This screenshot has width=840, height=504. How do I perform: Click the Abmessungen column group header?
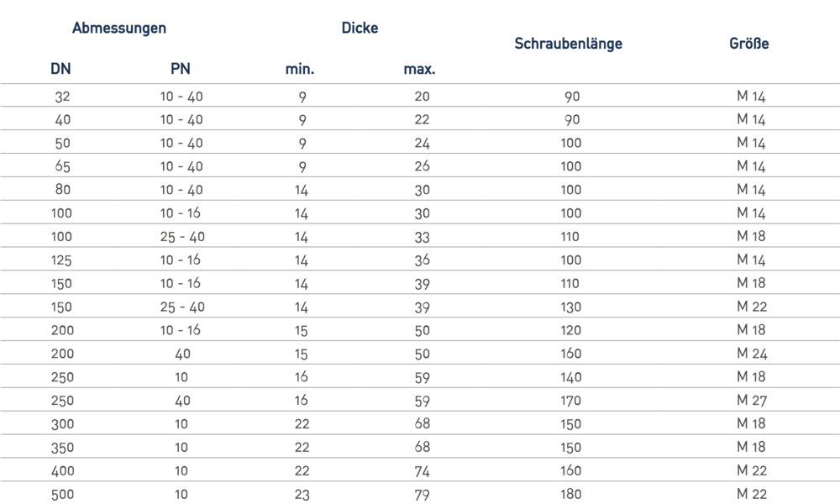(x=119, y=28)
